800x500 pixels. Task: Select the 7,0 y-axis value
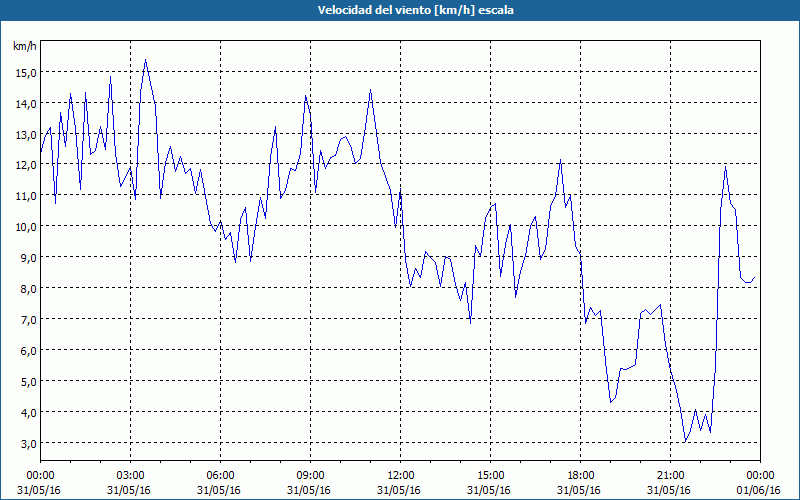point(28,320)
